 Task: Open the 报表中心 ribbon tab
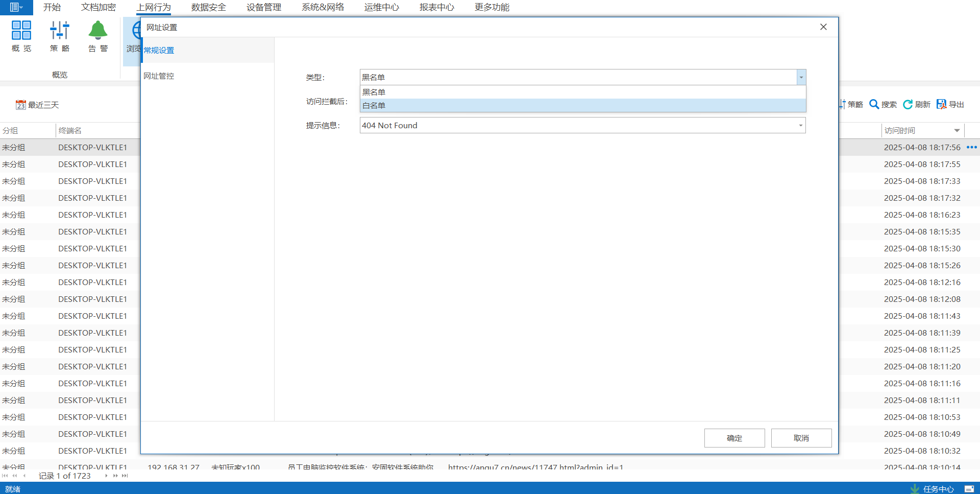tap(436, 7)
